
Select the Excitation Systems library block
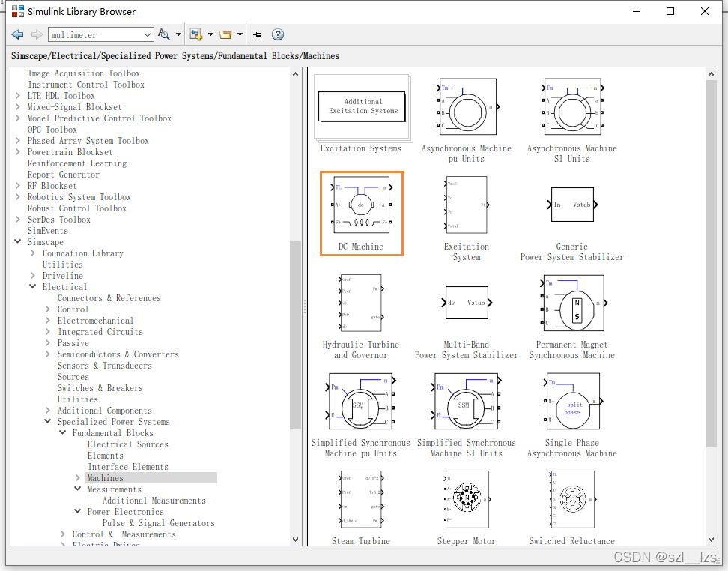(x=361, y=115)
